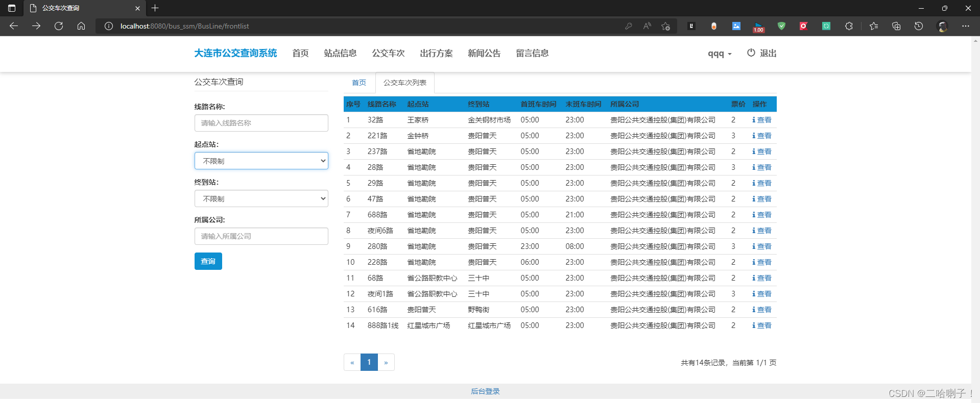The height and width of the screenshot is (403, 980).
Task: Open 新闻公告 navigation item
Action: 484,53
